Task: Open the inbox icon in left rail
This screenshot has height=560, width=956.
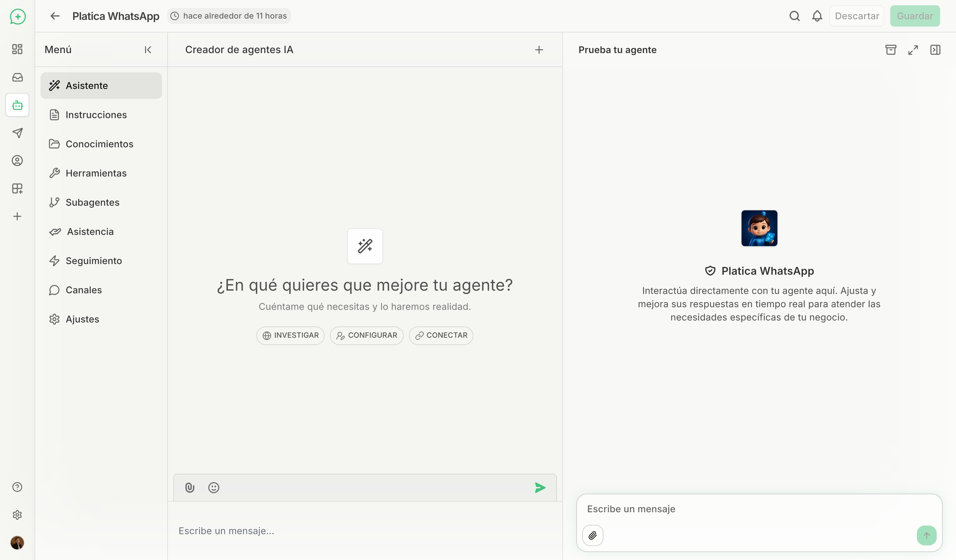Action: pos(17,77)
